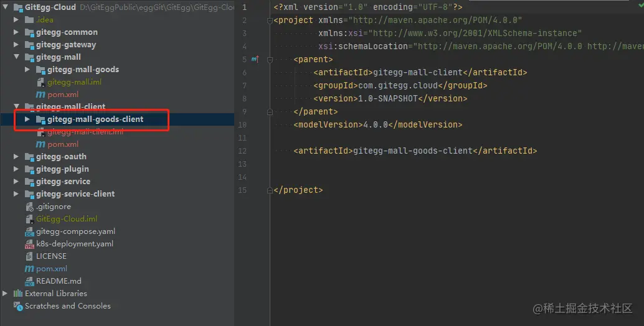Viewport: 644px width, 326px height.
Task: Click the gitegg-service-client module folder icon
Action: click(29, 194)
